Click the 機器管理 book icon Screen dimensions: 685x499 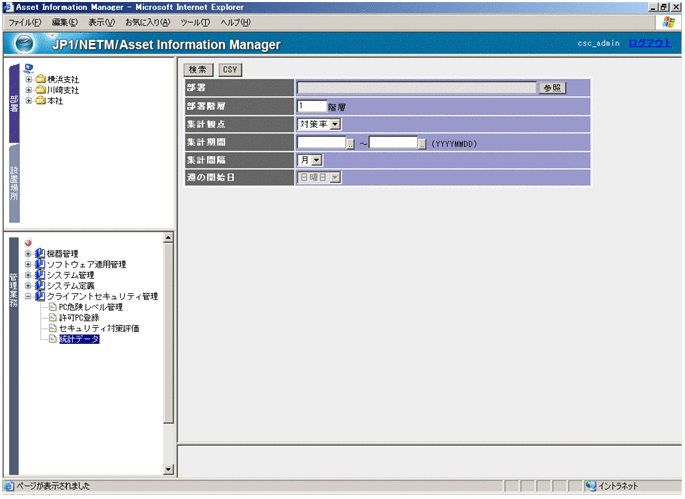(40, 253)
